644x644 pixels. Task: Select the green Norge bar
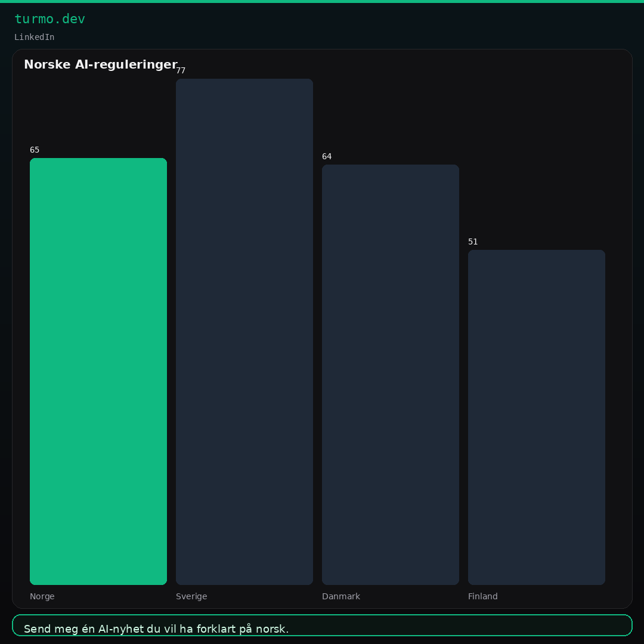click(x=98, y=371)
